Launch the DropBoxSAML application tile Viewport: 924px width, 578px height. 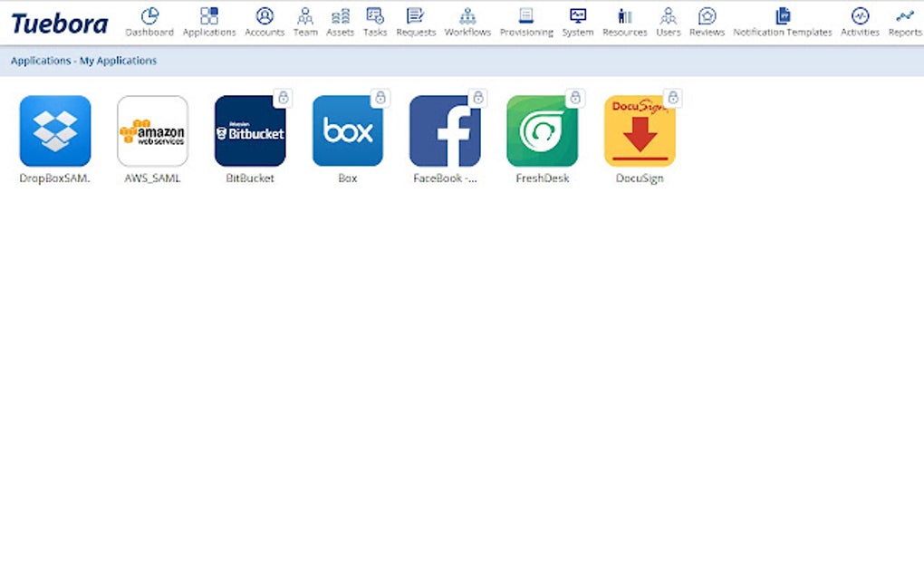[x=54, y=130]
